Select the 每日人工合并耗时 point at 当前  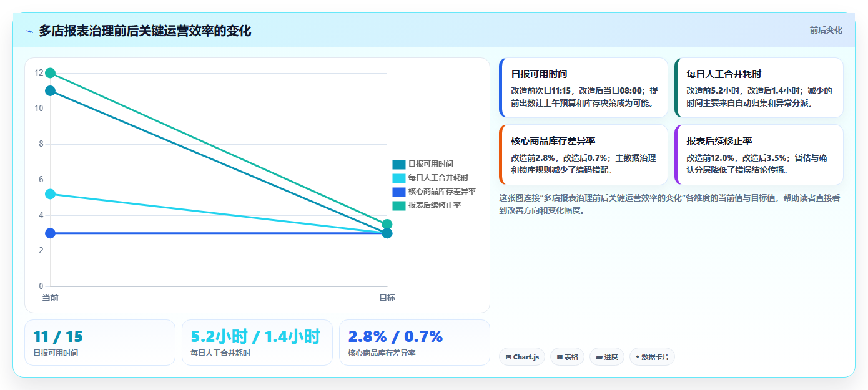click(x=50, y=194)
